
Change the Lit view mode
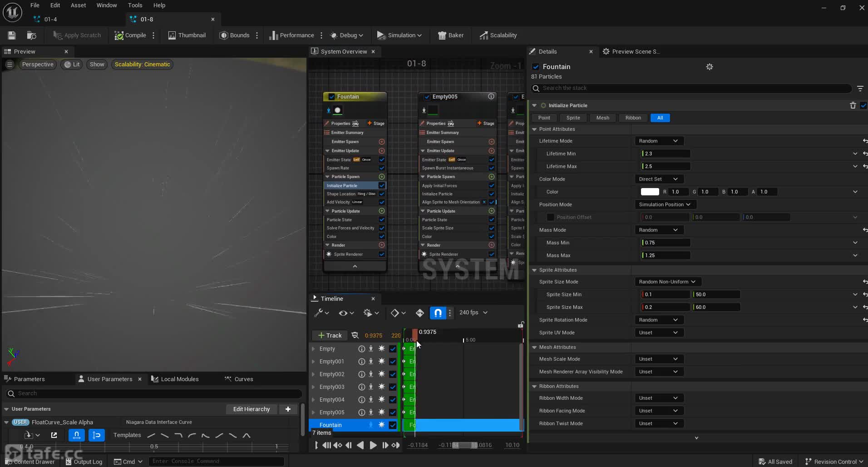(72, 64)
